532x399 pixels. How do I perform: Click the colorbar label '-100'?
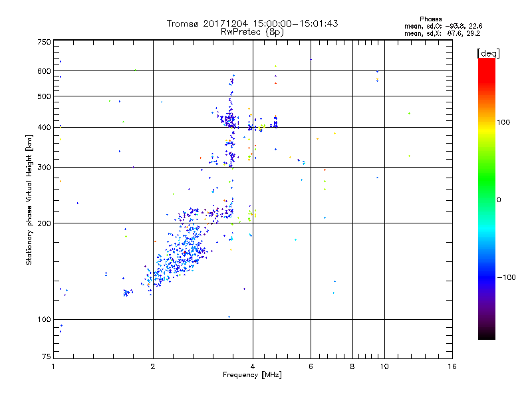[x=507, y=277]
